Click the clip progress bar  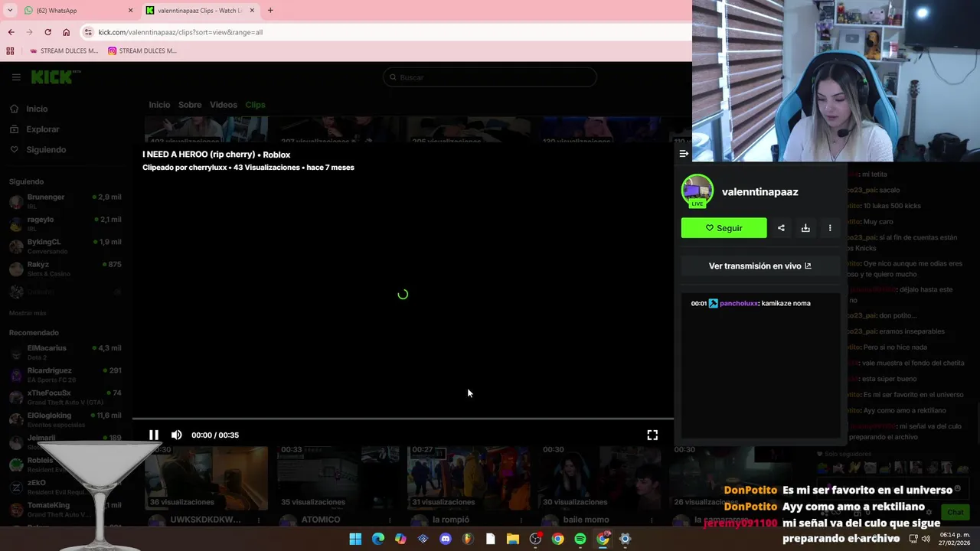[x=403, y=419]
